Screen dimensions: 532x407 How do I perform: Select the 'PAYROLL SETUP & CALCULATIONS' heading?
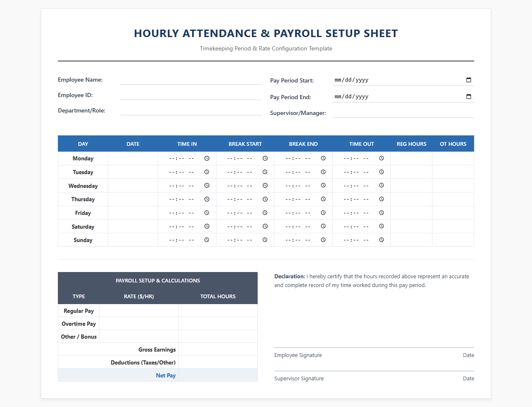[x=158, y=281]
